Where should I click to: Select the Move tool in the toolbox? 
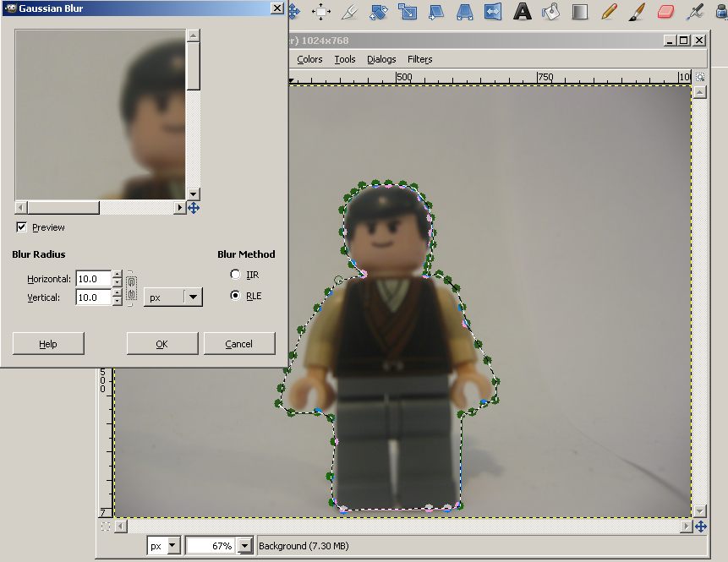pyautogui.click(x=293, y=12)
